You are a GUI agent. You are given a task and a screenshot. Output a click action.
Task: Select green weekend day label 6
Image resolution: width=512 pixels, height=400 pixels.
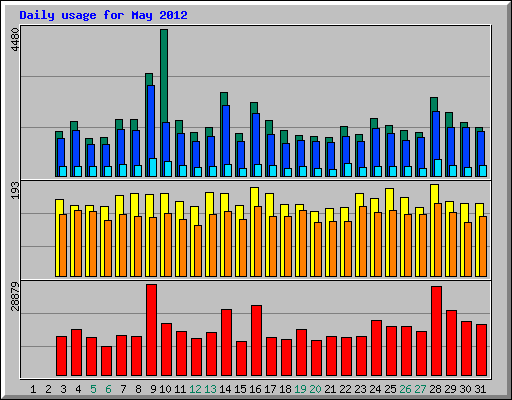point(108,389)
